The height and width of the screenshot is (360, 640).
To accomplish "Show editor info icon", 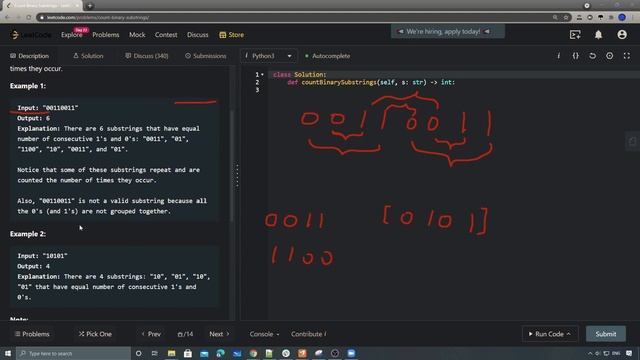I will [x=558, y=56].
